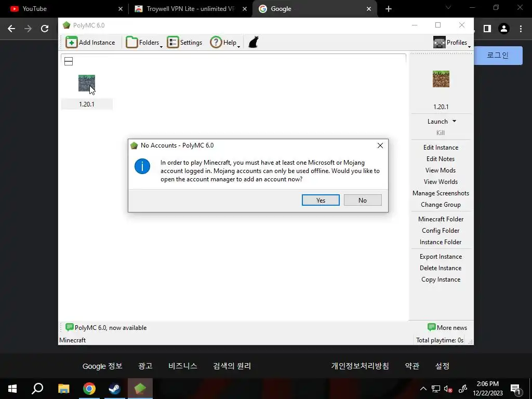Click the browser back arrow
532x399 pixels.
coord(11,29)
